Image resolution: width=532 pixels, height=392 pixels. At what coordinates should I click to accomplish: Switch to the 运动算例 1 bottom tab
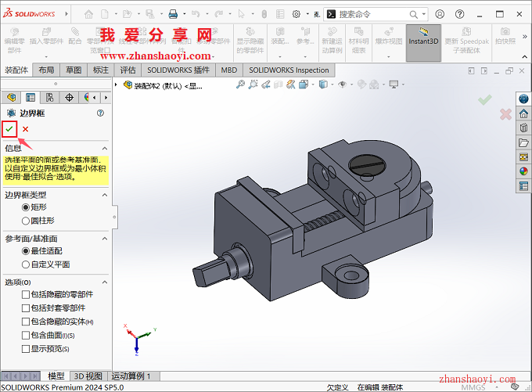point(131,376)
